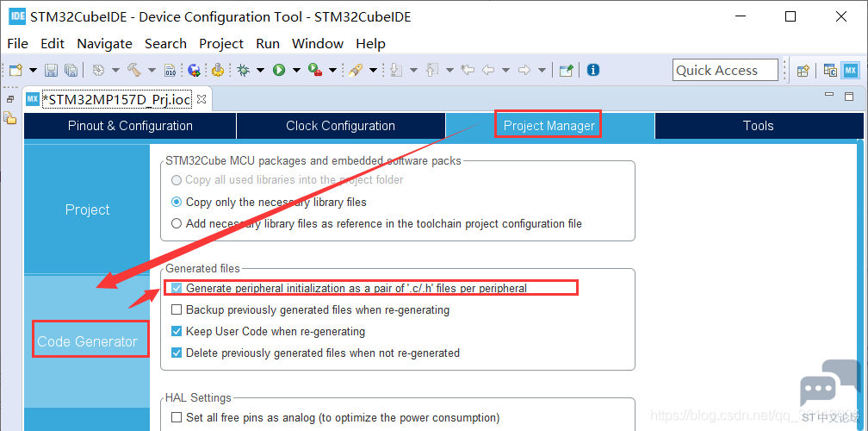The image size is (868, 431).
Task: Open the Project menu
Action: (221, 44)
